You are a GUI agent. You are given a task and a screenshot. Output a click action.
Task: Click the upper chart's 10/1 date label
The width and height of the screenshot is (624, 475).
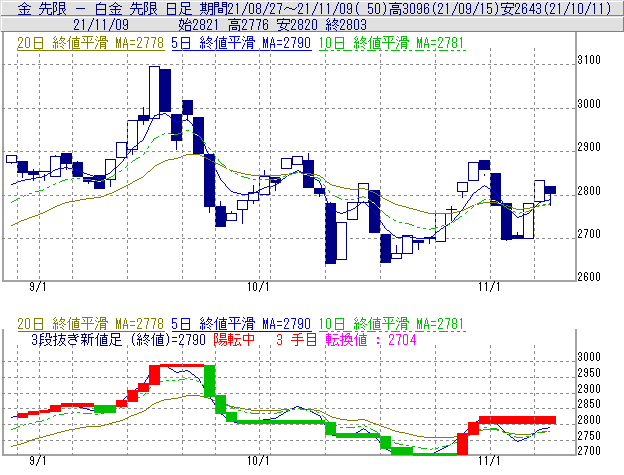pyautogui.click(x=258, y=287)
